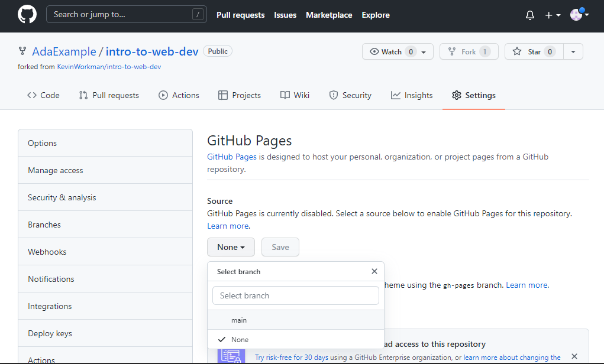
Task: Open Explore in top navigation
Action: point(376,15)
